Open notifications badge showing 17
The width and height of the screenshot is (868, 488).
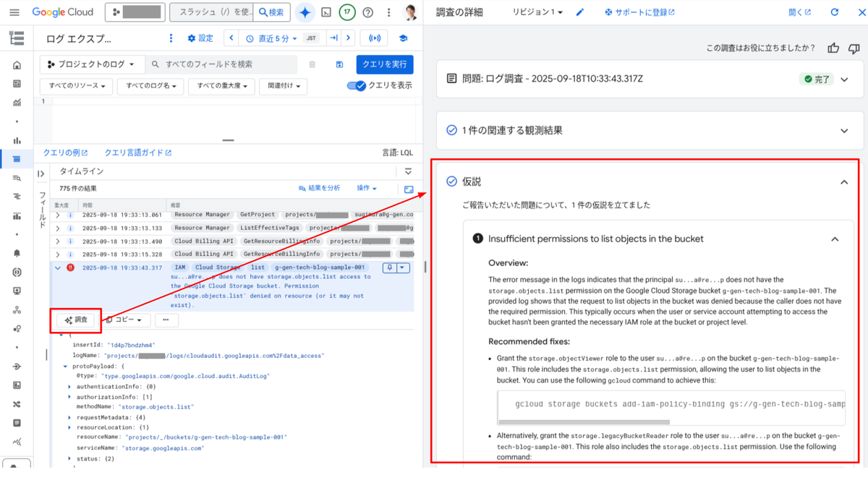pyautogui.click(x=347, y=12)
